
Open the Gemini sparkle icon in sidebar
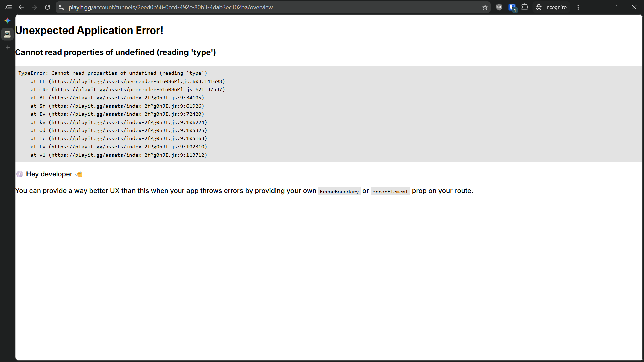pyautogui.click(x=7, y=21)
